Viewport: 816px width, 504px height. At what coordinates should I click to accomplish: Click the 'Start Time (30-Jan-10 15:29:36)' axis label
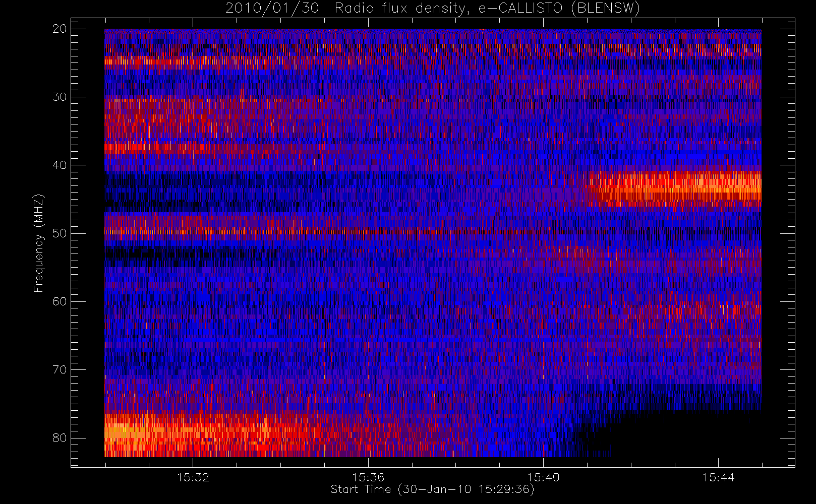[433, 489]
